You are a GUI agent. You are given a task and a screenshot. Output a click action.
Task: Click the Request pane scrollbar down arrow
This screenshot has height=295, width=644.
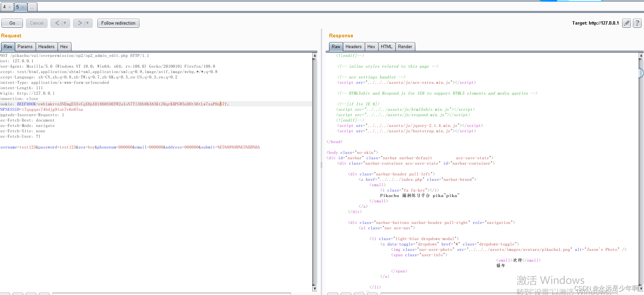(x=315, y=289)
